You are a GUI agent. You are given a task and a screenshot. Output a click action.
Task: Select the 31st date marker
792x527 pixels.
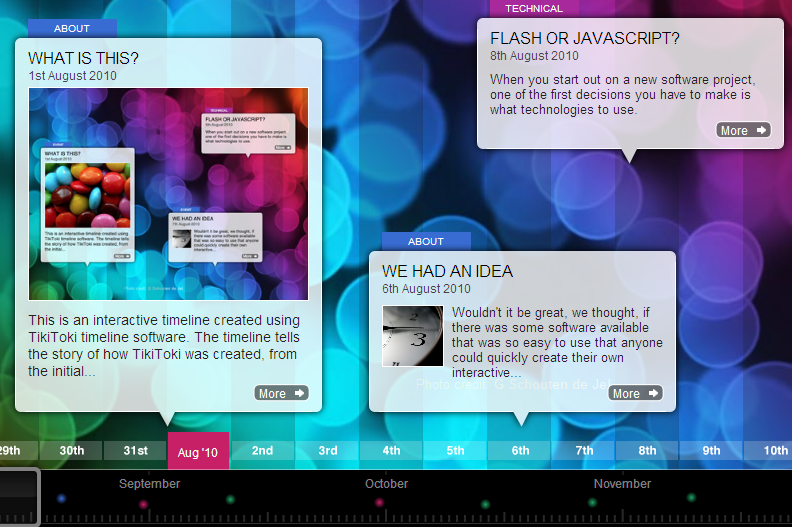point(135,450)
